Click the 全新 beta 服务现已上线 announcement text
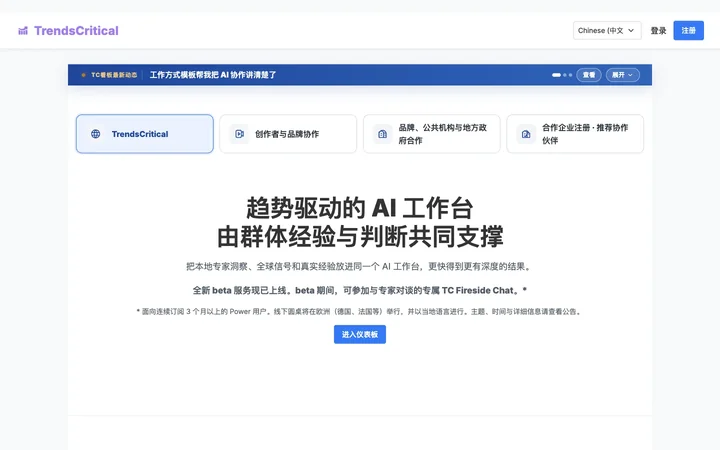 pyautogui.click(x=360, y=290)
